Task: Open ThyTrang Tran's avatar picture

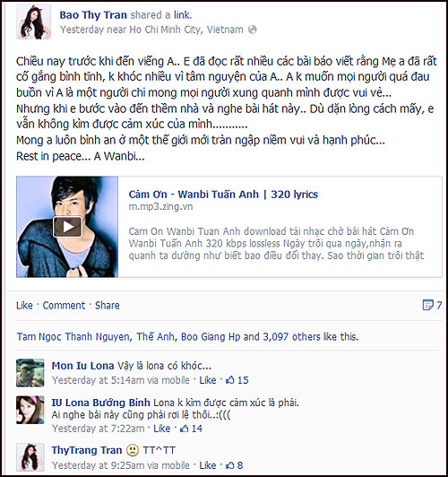Action: tap(30, 457)
